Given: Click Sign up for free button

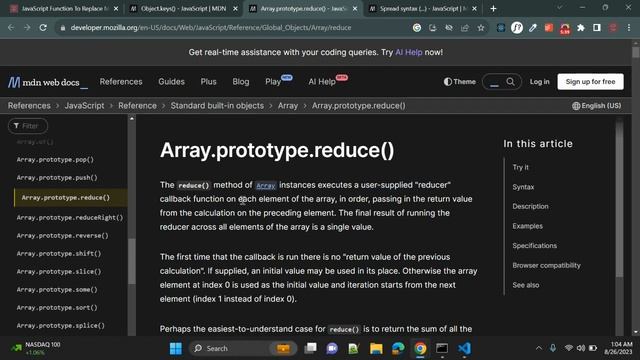Looking at the screenshot, I should pyautogui.click(x=590, y=82).
